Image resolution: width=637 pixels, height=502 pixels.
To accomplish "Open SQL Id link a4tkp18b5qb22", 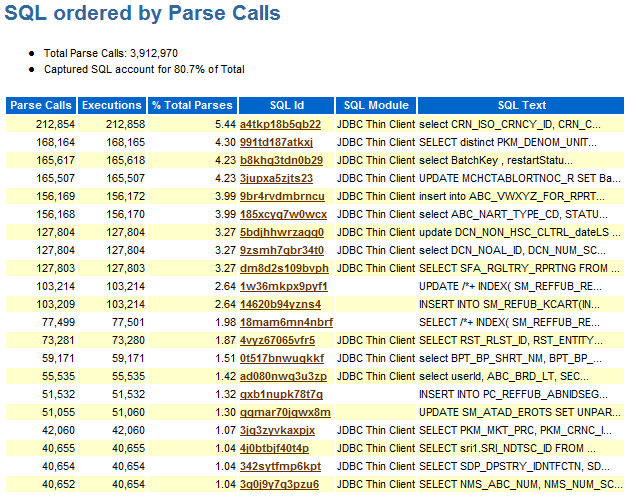I will (280, 124).
